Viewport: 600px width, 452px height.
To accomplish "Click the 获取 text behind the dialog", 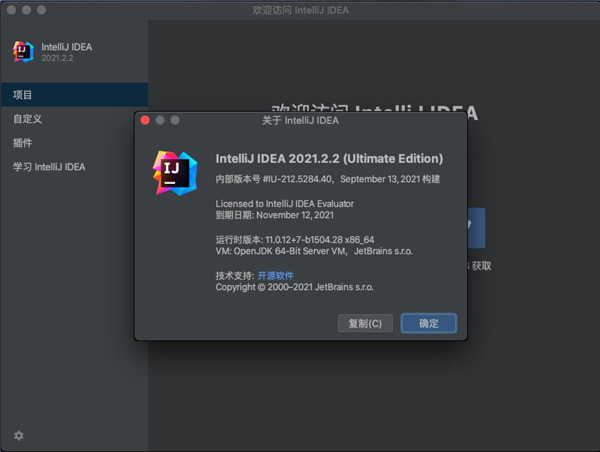I will click(481, 266).
